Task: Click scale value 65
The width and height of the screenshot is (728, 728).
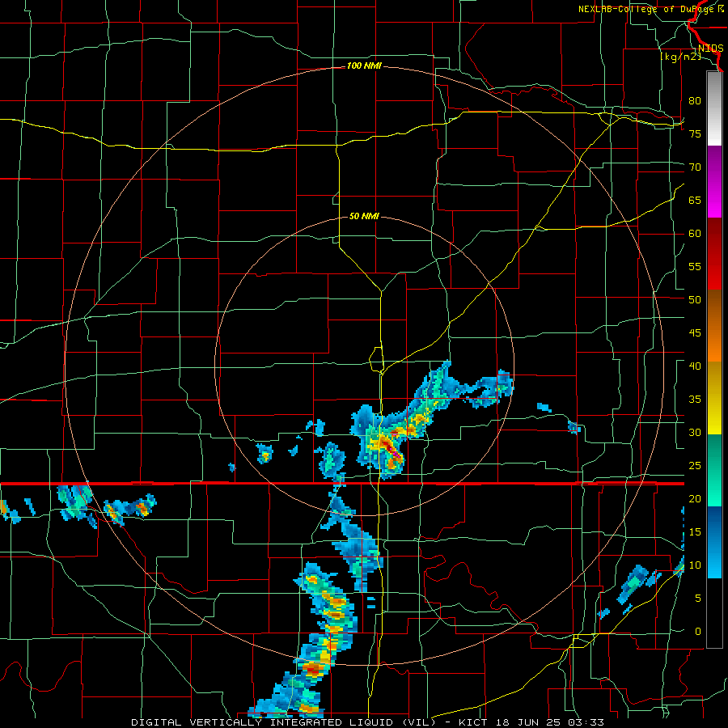Action: click(x=695, y=200)
